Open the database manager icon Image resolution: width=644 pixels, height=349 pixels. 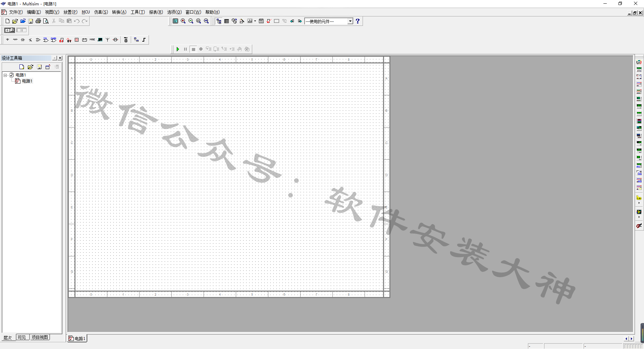pos(234,21)
